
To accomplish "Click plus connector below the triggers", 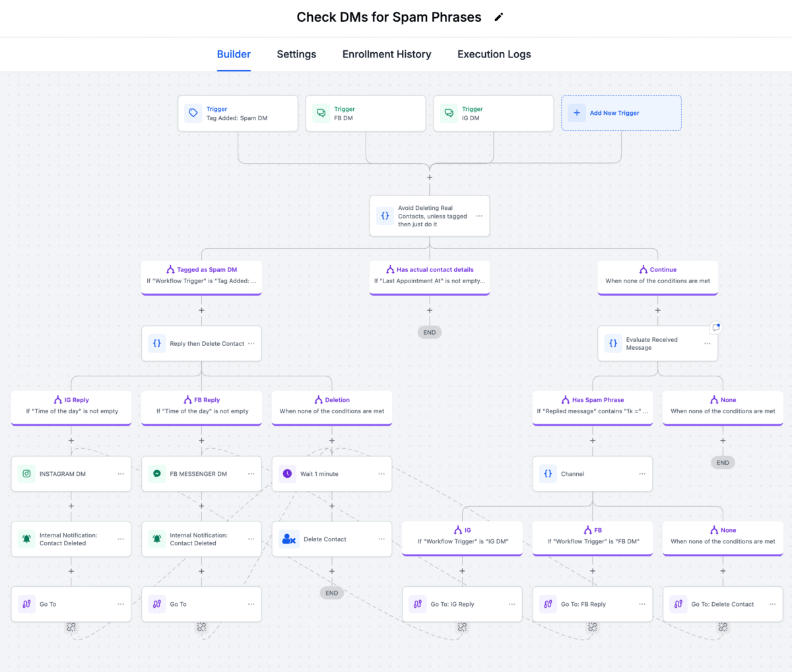I will pos(430,178).
